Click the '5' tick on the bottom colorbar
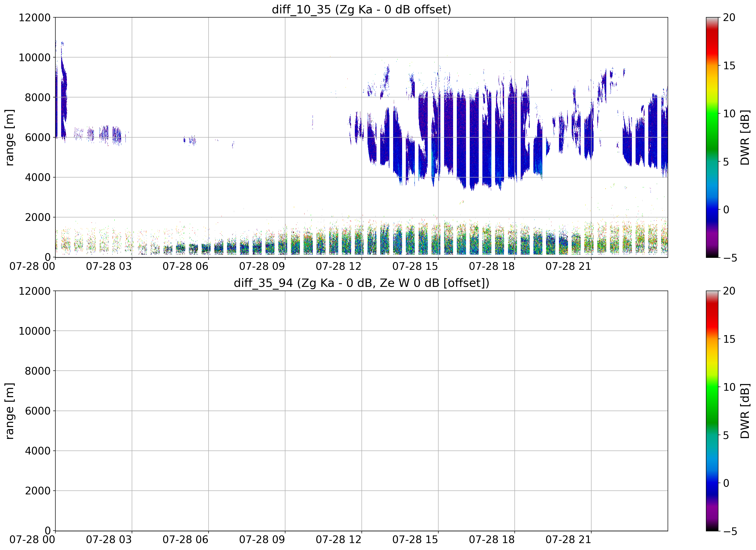The height and width of the screenshot is (550, 756). [x=726, y=435]
